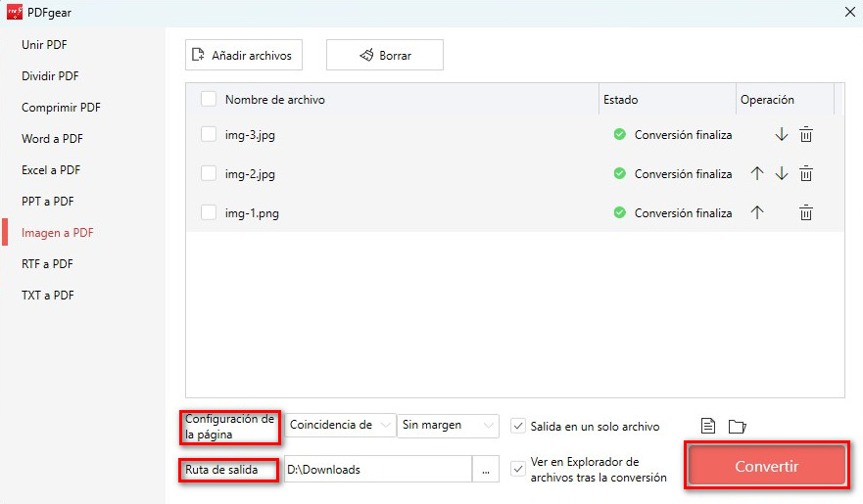Delete img-3.jpg with its trash icon
Image resolution: width=863 pixels, height=504 pixels.
click(x=806, y=135)
